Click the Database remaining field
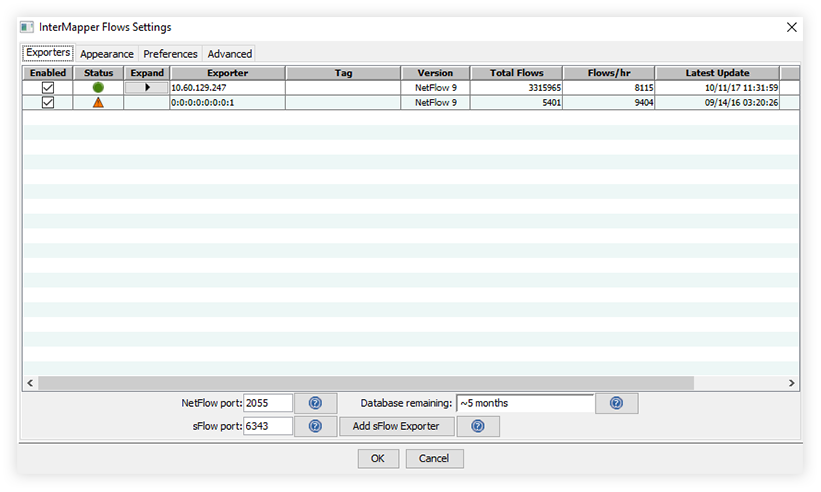Image resolution: width=821 pixels, height=492 pixels. click(525, 403)
